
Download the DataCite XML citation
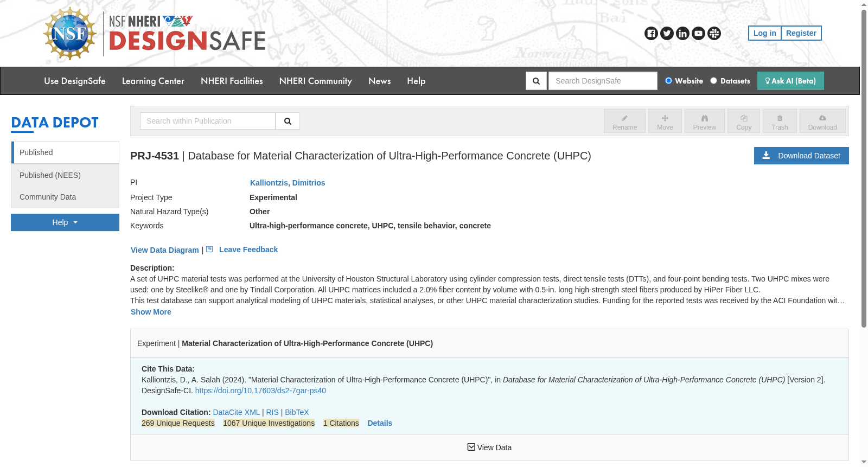click(x=237, y=412)
